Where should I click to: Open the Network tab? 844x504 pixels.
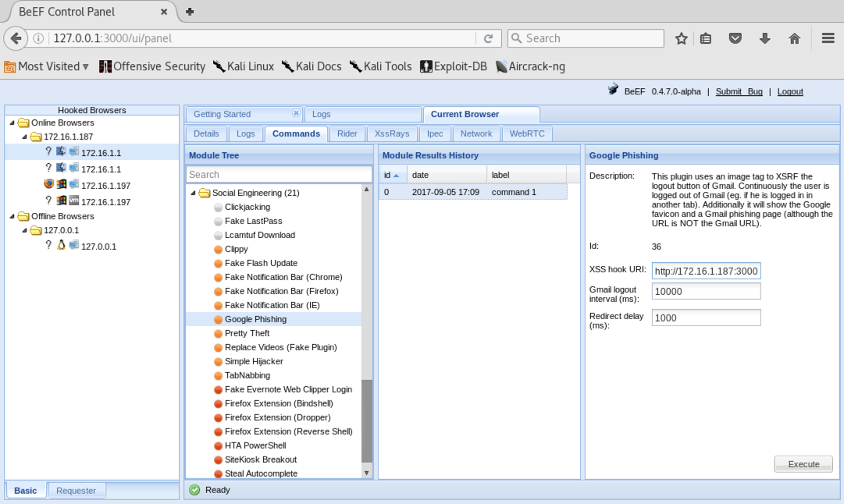tap(476, 133)
